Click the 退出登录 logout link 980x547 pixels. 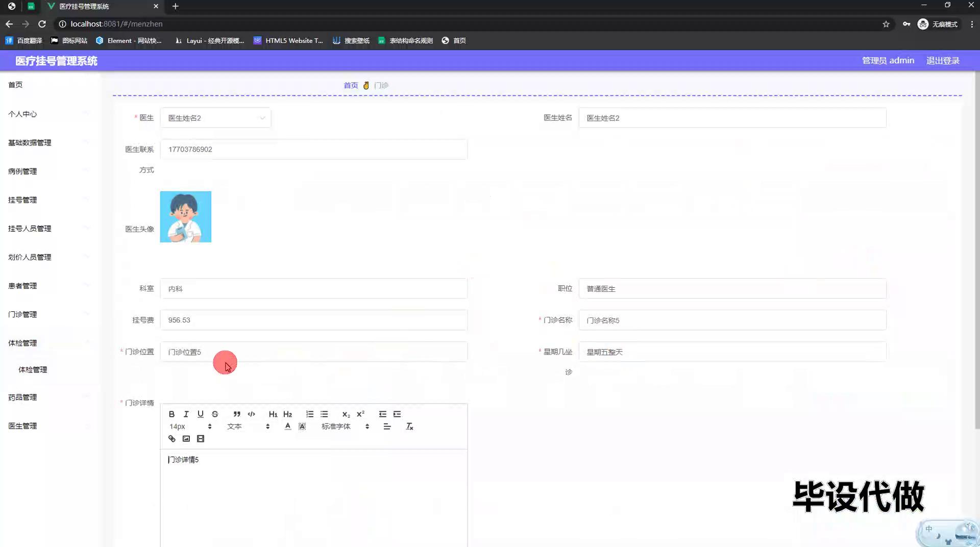pyautogui.click(x=943, y=61)
